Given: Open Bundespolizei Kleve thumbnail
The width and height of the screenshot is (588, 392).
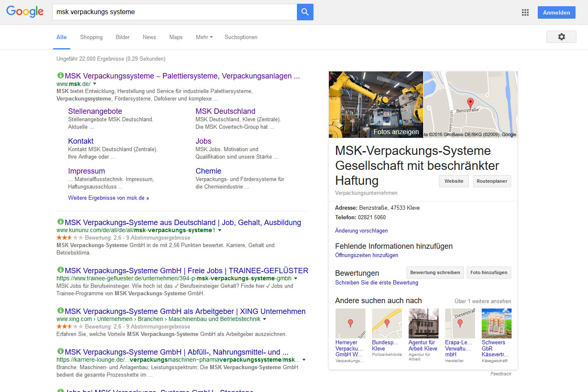Looking at the screenshot, I should coord(387,323).
